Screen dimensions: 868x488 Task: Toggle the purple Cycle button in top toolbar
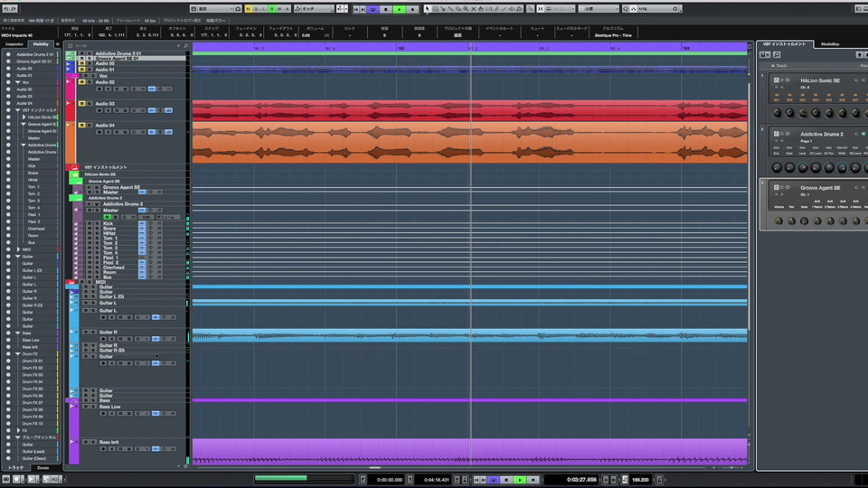tap(372, 9)
